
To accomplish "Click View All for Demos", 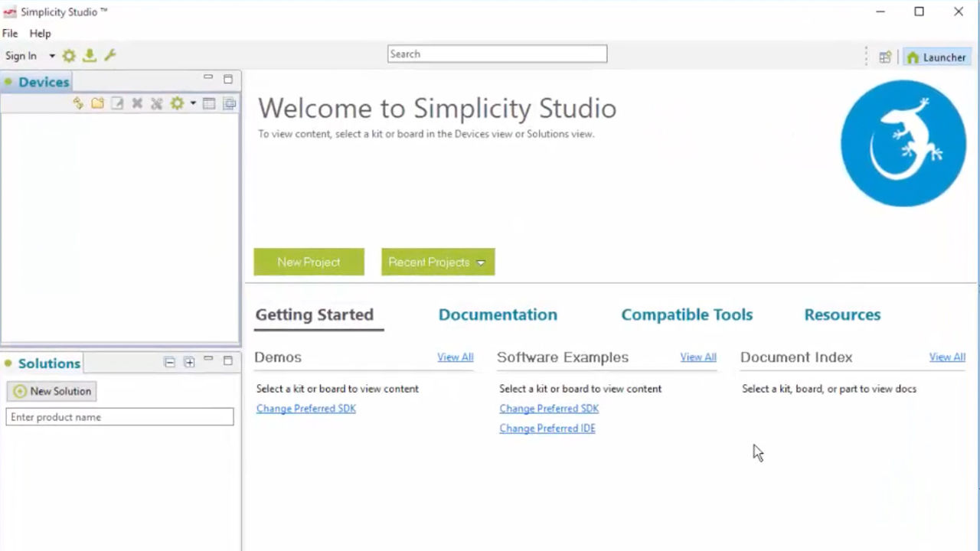I will pyautogui.click(x=456, y=357).
